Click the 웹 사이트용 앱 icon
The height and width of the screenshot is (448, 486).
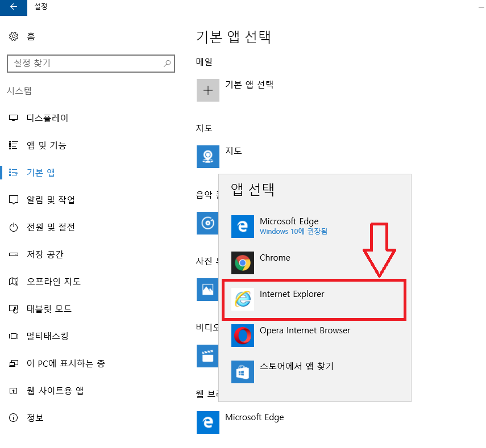13,391
